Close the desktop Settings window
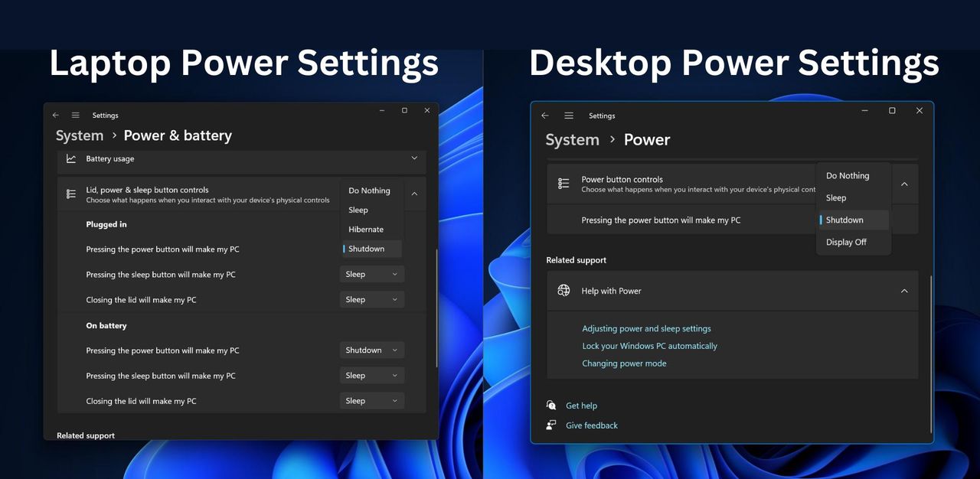 point(920,111)
